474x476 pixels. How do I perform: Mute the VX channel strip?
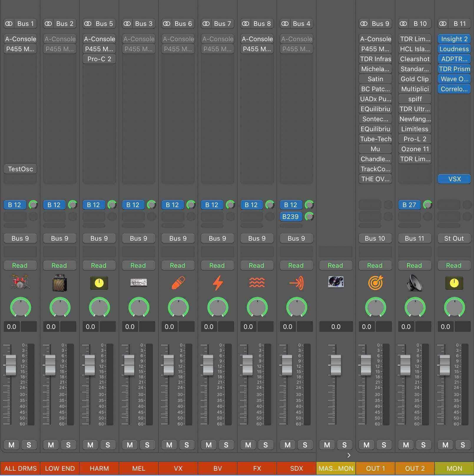(x=169, y=445)
